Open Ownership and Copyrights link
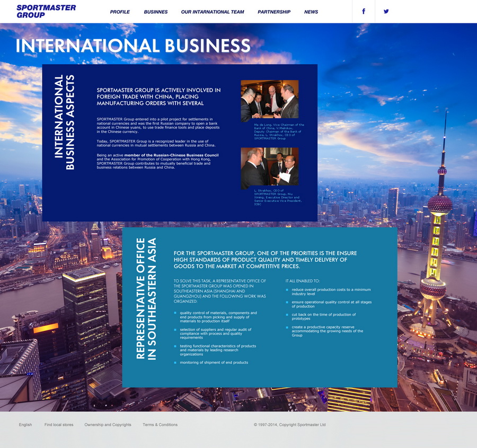 (108, 425)
